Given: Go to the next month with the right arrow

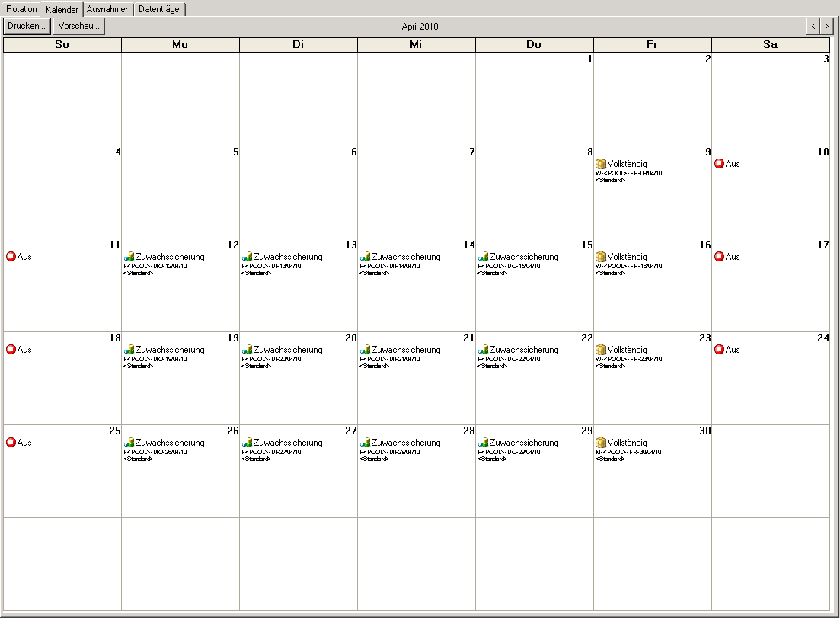Looking at the screenshot, I should tap(826, 25).
